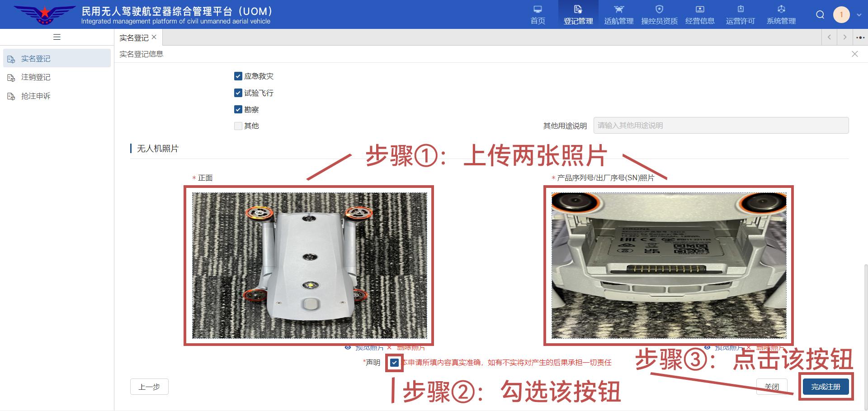The height and width of the screenshot is (411, 868).
Task: Click the search magnifier icon
Action: click(820, 15)
